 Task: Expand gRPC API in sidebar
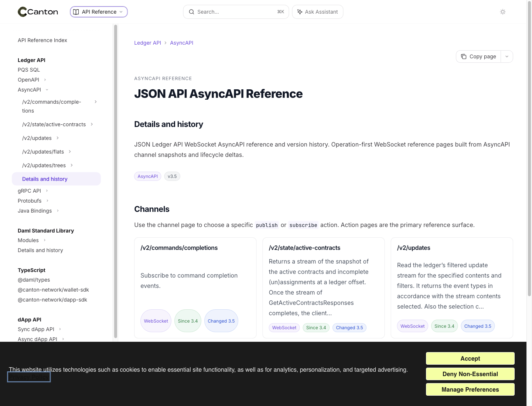(33, 191)
